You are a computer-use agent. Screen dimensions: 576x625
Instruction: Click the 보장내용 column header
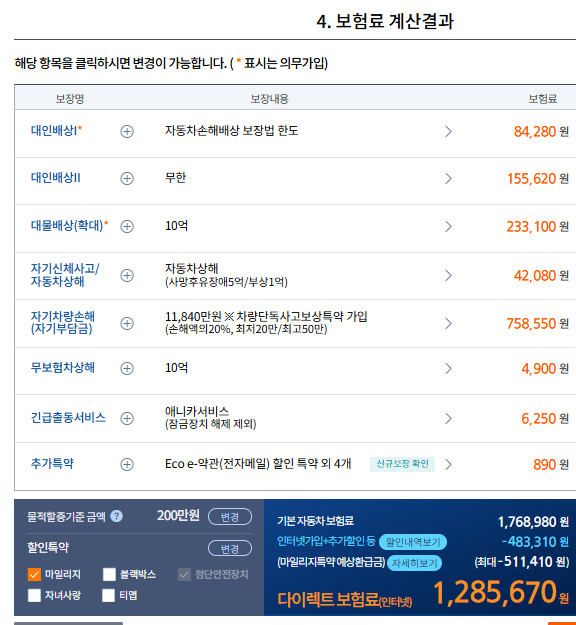269,98
